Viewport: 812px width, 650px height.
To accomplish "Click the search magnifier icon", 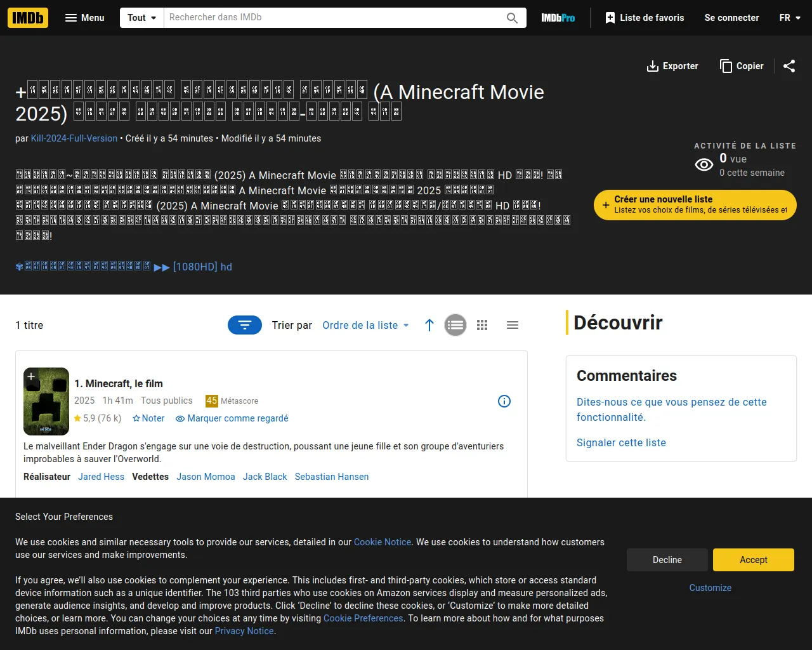I will [512, 18].
